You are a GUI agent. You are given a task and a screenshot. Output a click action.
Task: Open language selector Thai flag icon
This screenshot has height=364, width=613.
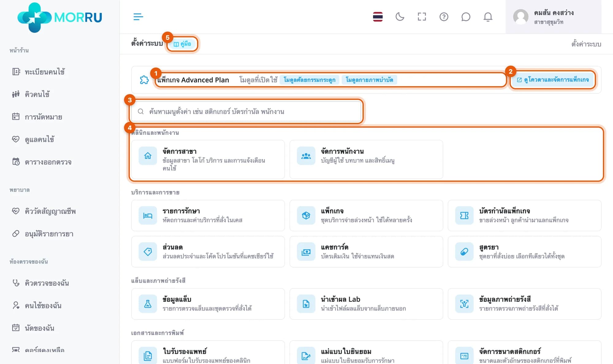click(x=378, y=17)
